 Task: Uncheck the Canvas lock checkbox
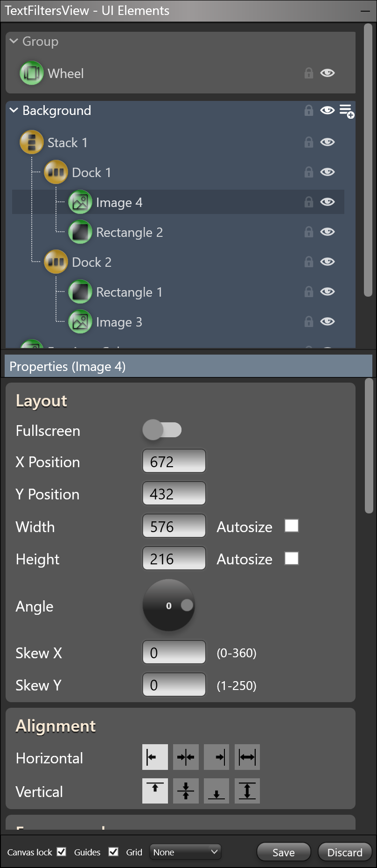62,852
